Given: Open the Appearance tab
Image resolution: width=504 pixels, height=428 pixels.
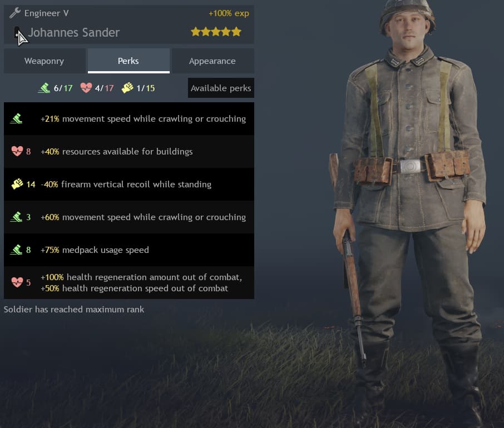Looking at the screenshot, I should click(x=213, y=61).
